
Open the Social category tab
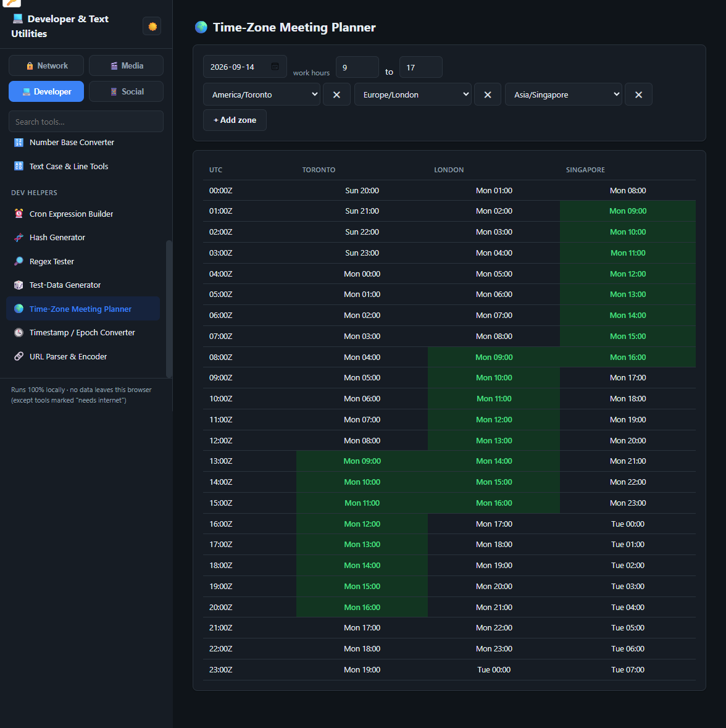tap(127, 91)
